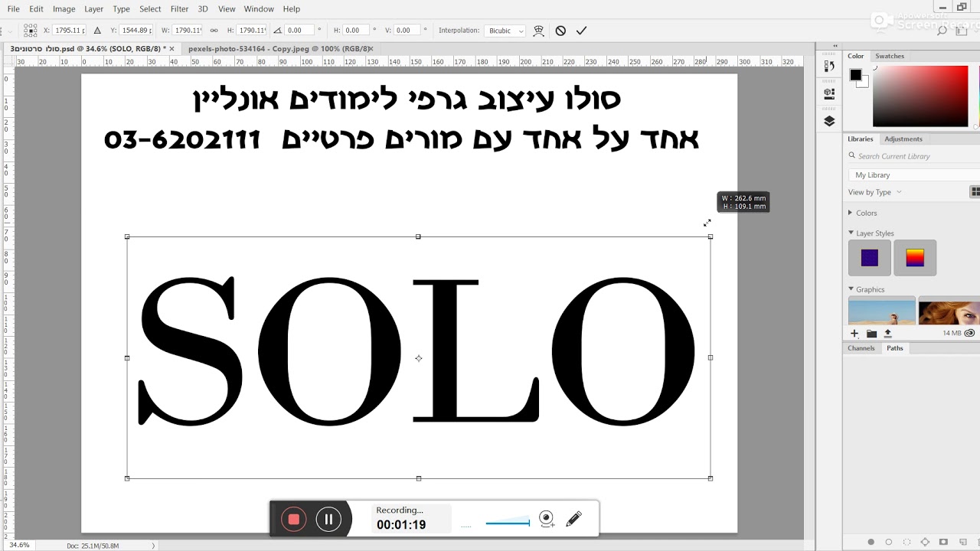This screenshot has height=551, width=980.
Task: Open the Creative Cloud sync status icon
Action: point(969,334)
